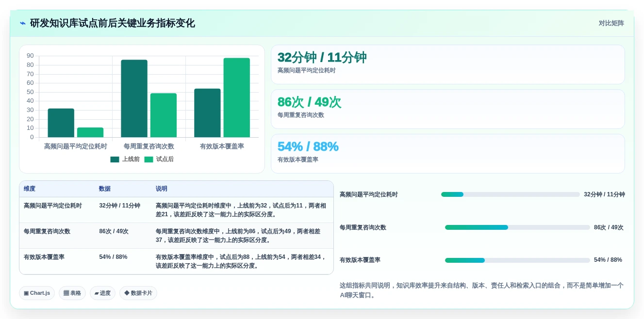Select the 每周重复咨询次数 table row label

point(47,231)
